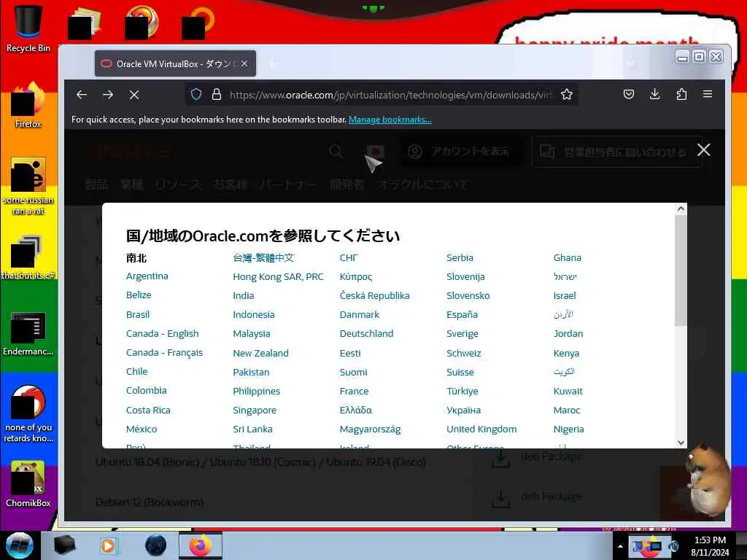Screen dimensions: 747x560
Task: Select Magyarország link
Action: (370, 429)
